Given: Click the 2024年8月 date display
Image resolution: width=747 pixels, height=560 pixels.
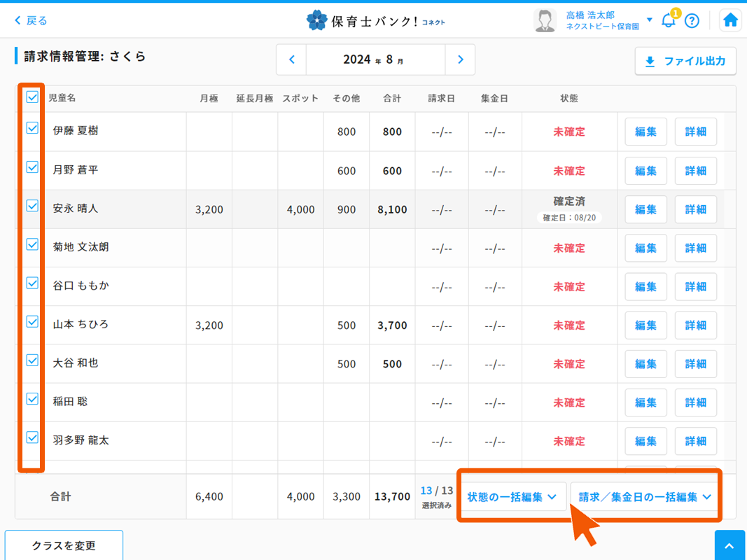Looking at the screenshot, I should point(375,60).
